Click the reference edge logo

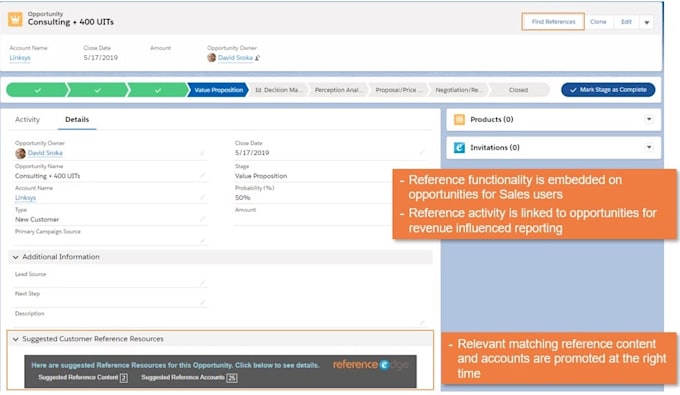point(370,365)
